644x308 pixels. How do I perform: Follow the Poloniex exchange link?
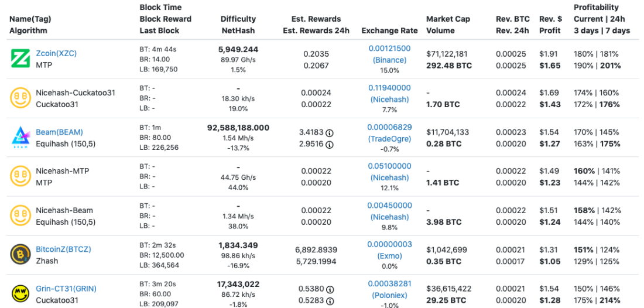pos(389,295)
